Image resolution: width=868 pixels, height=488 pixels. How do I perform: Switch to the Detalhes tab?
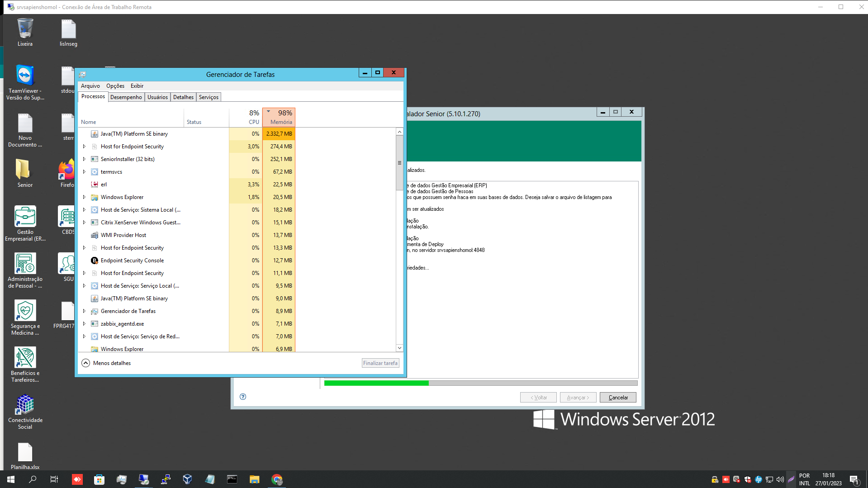(x=183, y=97)
